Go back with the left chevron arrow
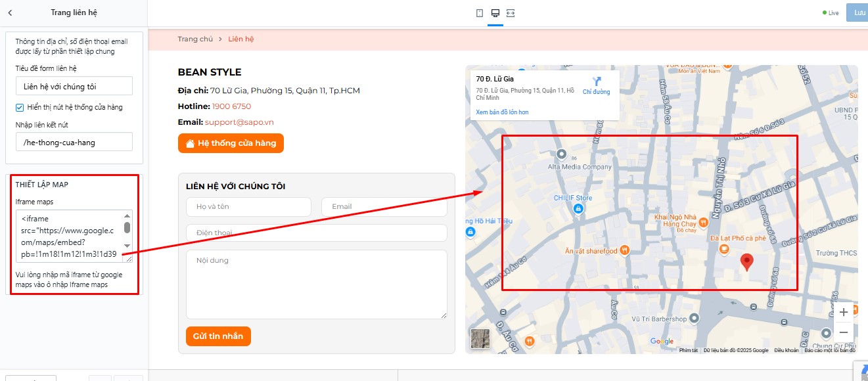Viewport: 868px width, 381px height. click(10, 13)
